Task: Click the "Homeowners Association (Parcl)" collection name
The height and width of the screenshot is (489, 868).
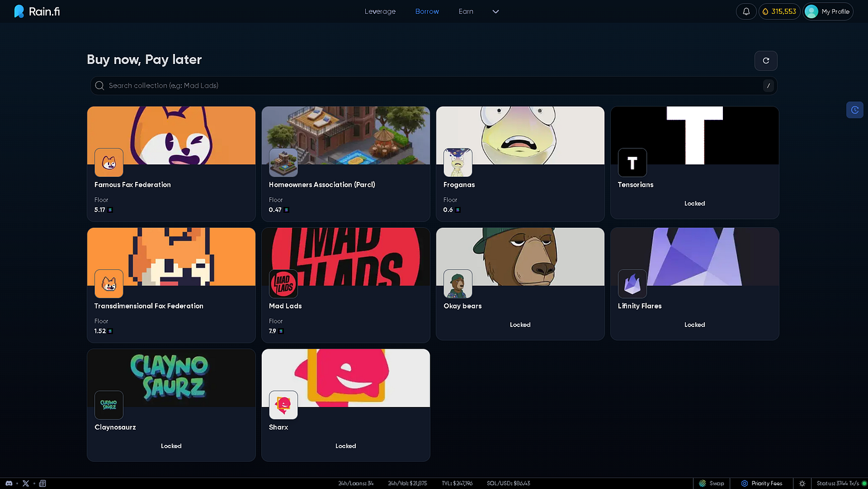Action: point(322,185)
